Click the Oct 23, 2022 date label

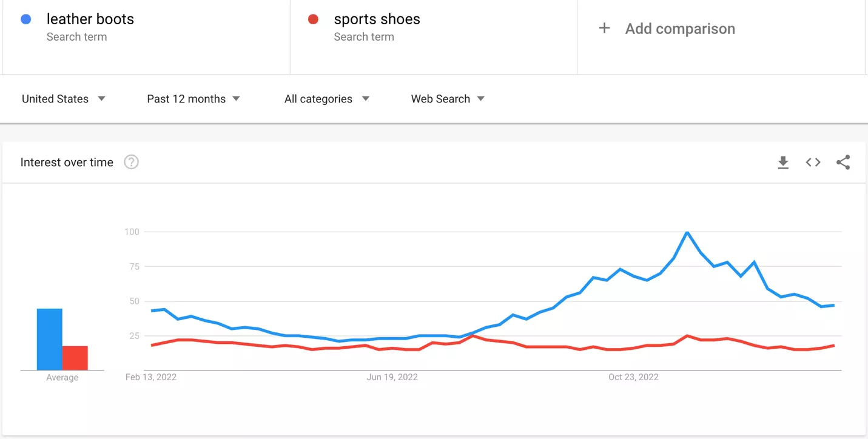click(x=633, y=377)
